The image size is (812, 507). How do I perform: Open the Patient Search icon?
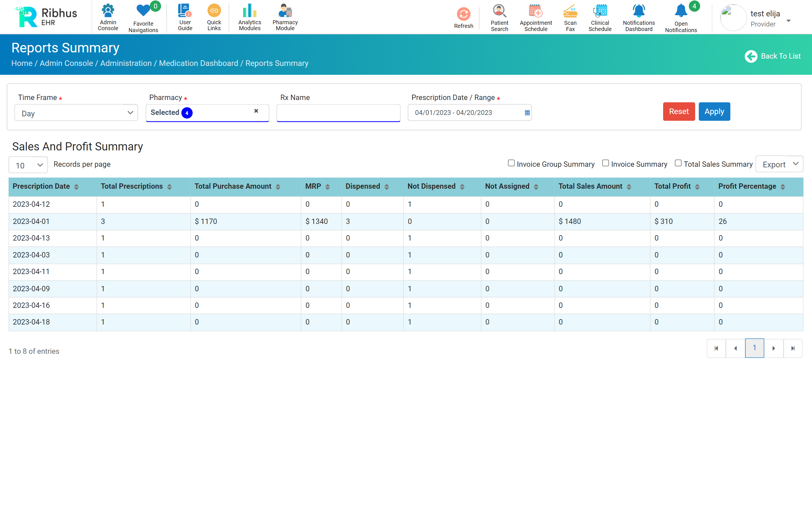point(499,11)
